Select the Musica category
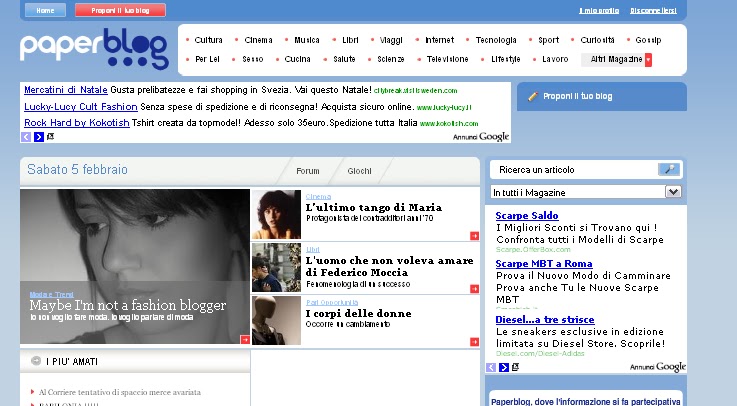 coord(306,40)
